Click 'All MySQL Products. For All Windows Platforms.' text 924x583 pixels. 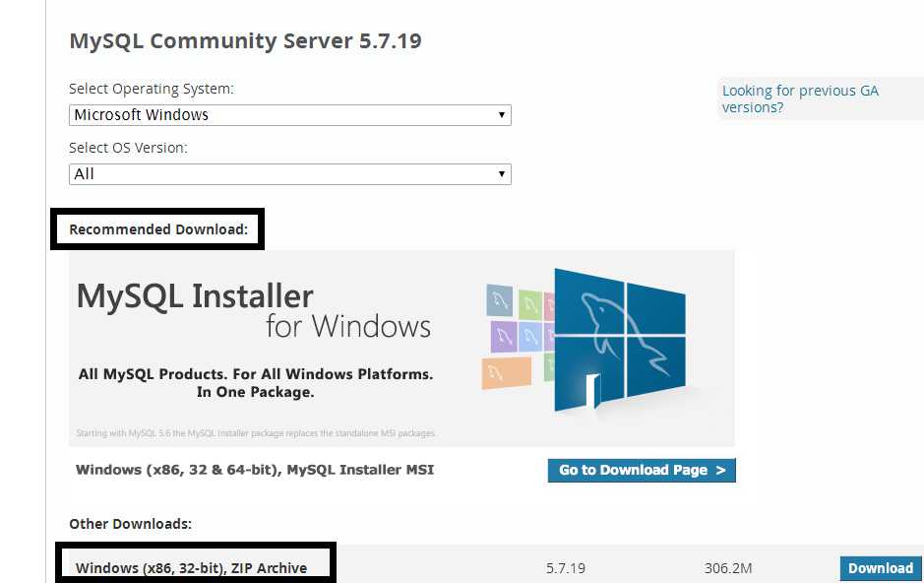point(256,374)
